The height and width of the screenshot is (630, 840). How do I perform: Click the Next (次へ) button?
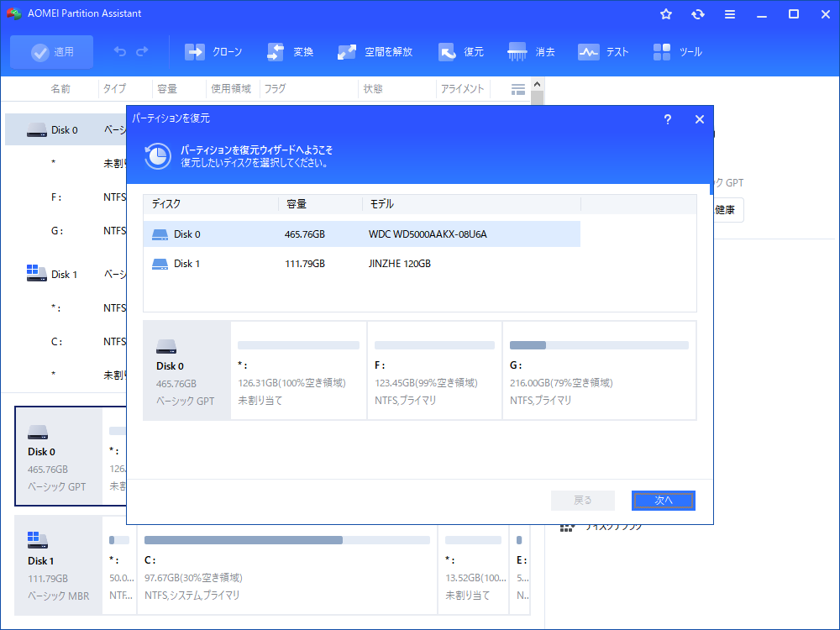664,501
